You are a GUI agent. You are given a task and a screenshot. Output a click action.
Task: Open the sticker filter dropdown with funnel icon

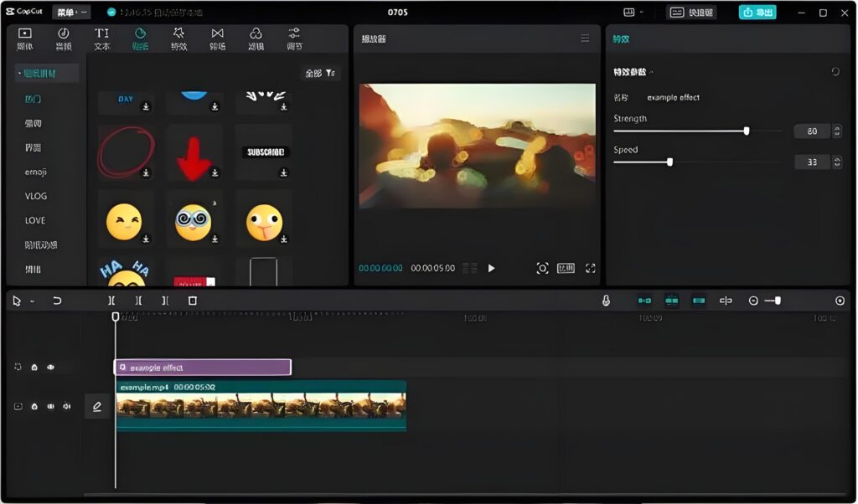320,73
